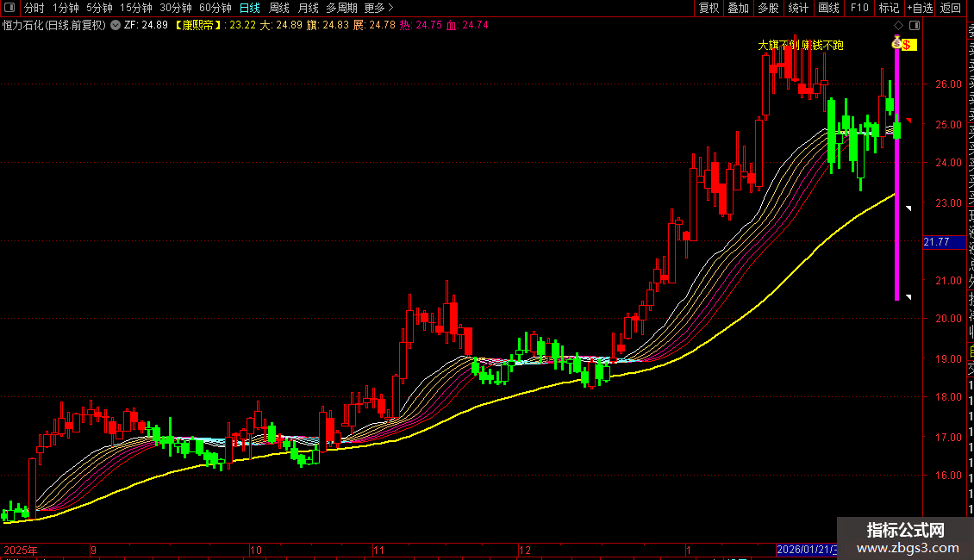
Task: Click the yellow dollar sign marker
Action: click(x=908, y=44)
